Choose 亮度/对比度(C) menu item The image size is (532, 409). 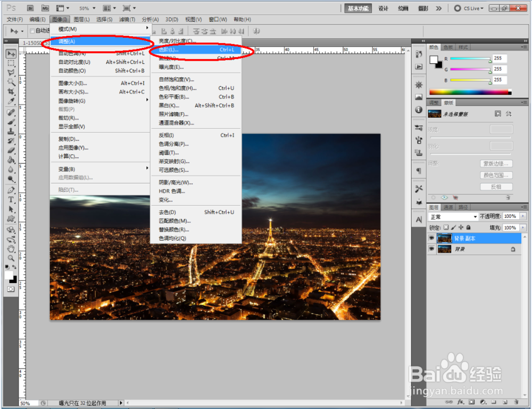click(x=196, y=41)
